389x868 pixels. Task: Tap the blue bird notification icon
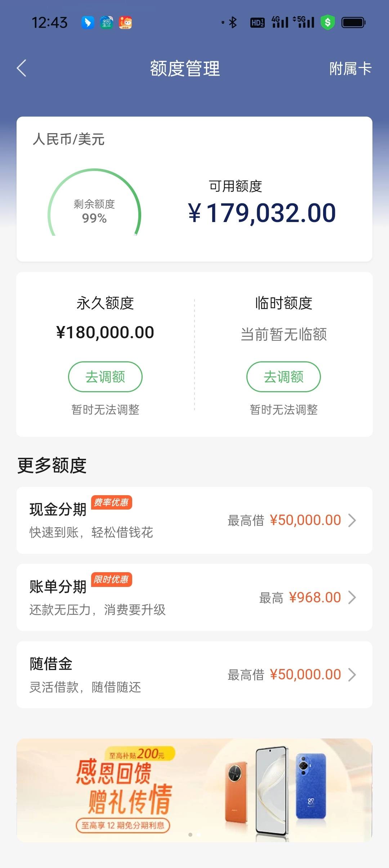click(88, 22)
